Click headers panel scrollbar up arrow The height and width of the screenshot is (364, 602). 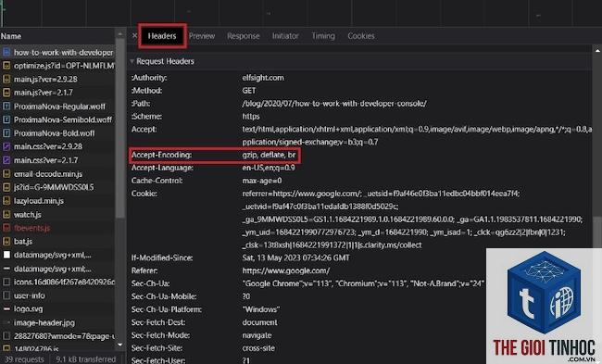pos(597,50)
